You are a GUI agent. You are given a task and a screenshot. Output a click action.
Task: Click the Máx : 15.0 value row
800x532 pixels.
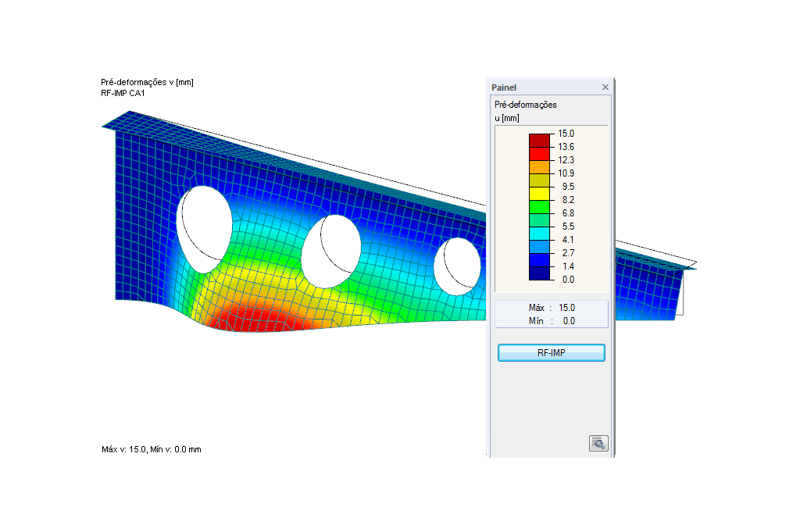pos(552,308)
